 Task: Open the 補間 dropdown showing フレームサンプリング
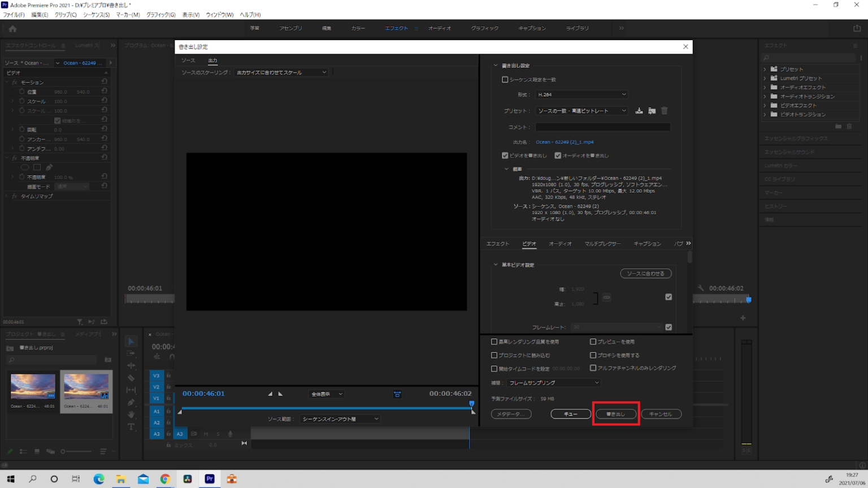553,382
